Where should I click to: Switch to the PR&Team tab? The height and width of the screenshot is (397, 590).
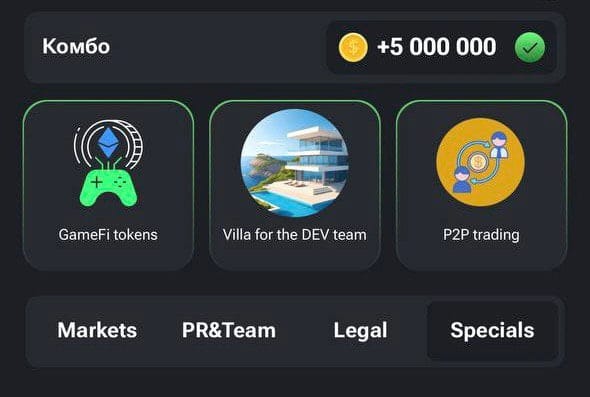pos(229,330)
